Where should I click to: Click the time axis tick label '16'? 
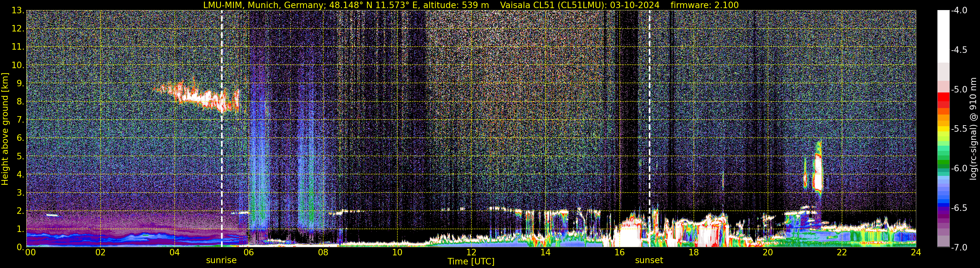pos(619,253)
